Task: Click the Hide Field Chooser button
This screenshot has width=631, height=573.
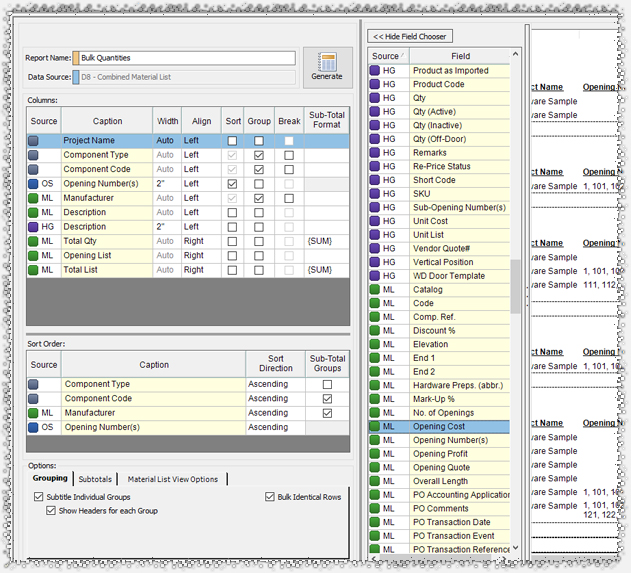Action: tap(410, 36)
